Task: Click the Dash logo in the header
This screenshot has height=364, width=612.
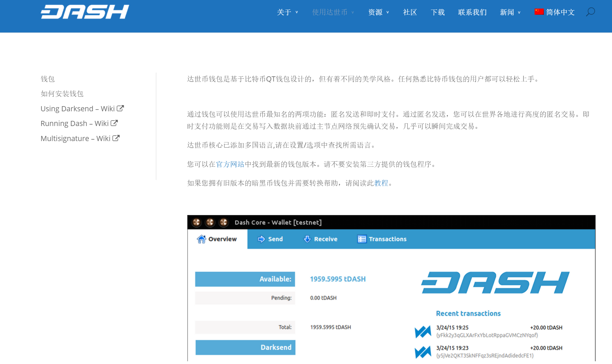Action: [85, 12]
